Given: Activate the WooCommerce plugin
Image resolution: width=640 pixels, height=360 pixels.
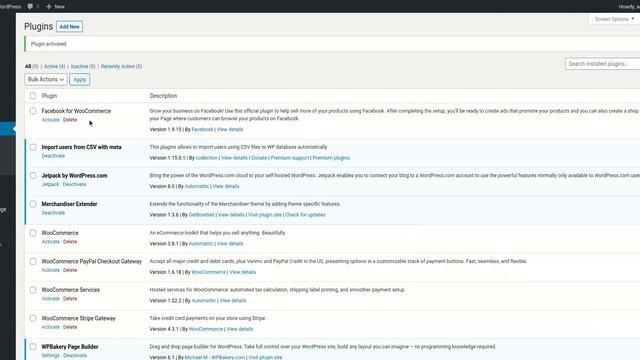Looking at the screenshot, I should click(51, 242).
